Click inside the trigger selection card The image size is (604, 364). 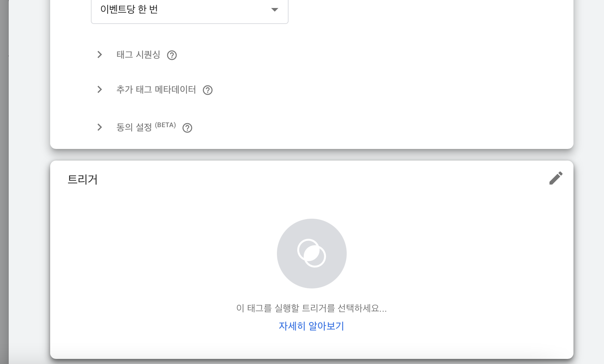tap(311, 262)
